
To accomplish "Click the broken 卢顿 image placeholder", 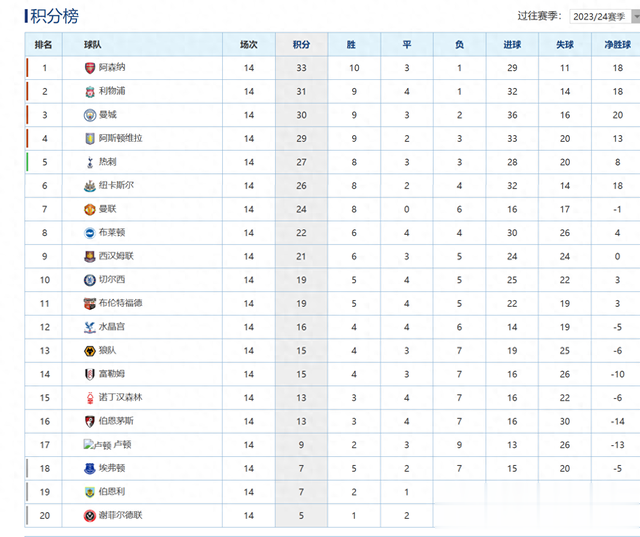I will coord(97,445).
